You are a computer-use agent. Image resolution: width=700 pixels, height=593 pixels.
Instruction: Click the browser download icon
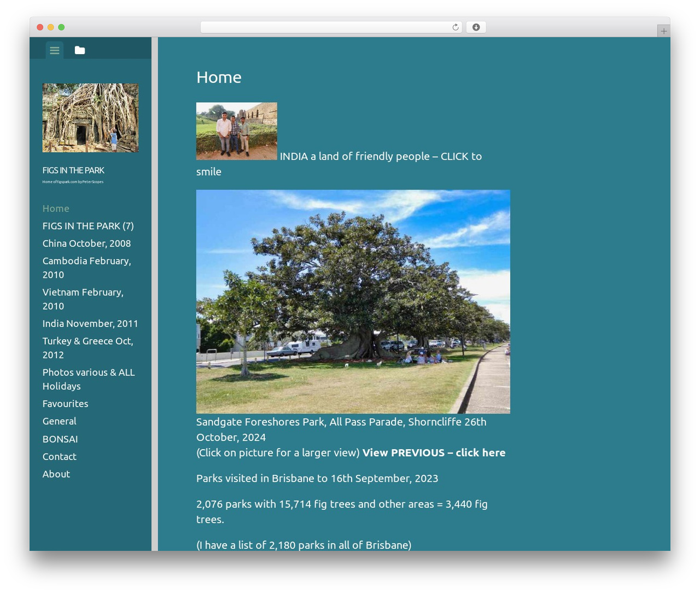point(476,27)
